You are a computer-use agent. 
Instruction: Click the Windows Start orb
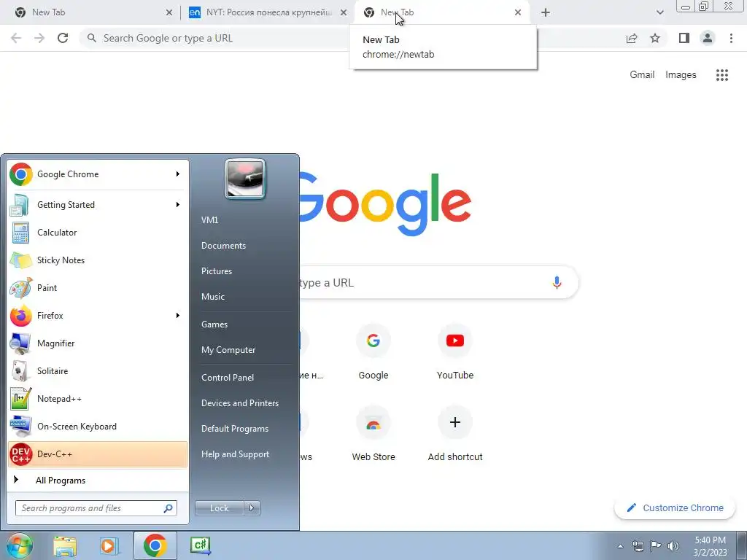[20, 545]
